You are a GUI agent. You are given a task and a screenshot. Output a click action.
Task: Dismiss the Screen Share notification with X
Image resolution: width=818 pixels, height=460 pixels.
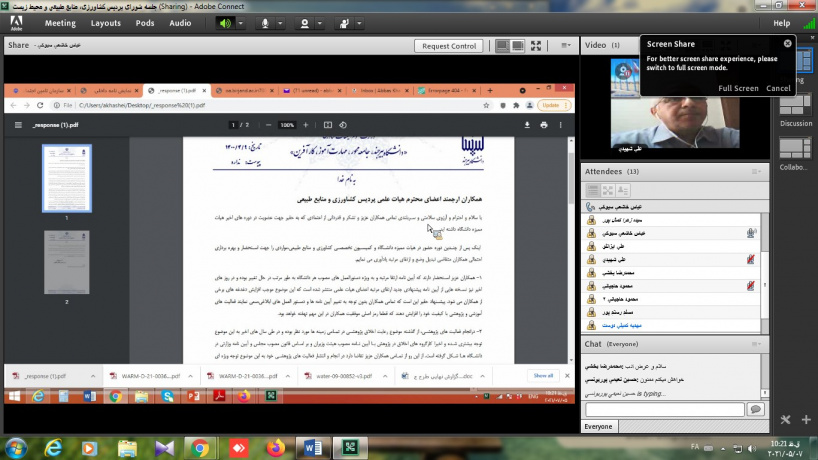(x=787, y=44)
